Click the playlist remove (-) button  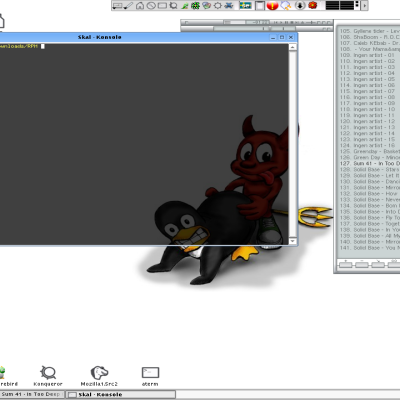point(362,264)
